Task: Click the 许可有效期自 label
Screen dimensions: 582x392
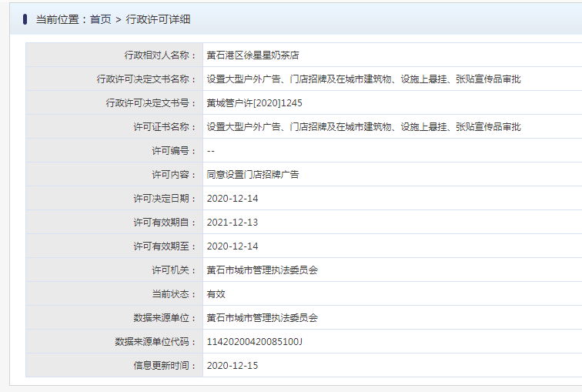Action: (x=165, y=223)
